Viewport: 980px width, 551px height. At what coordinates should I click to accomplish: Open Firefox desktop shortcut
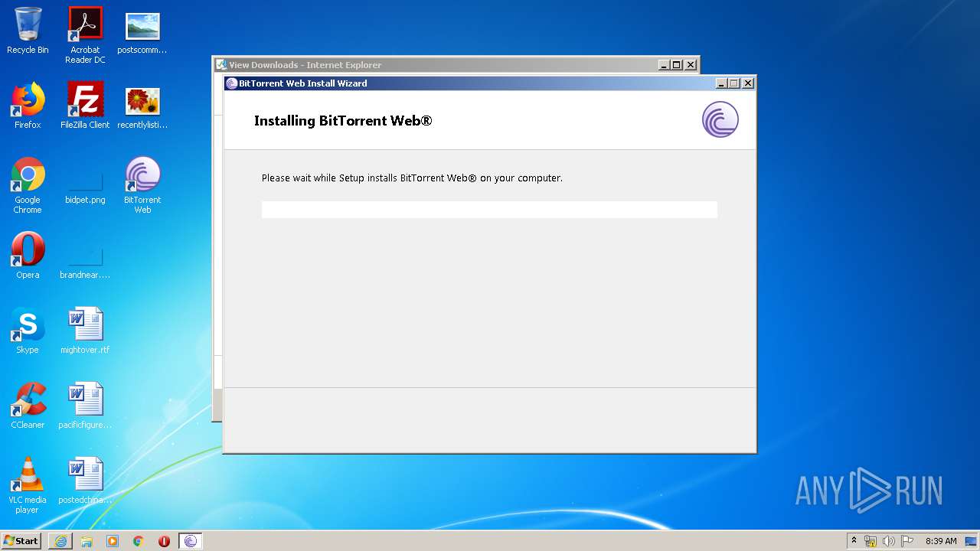coord(28,106)
